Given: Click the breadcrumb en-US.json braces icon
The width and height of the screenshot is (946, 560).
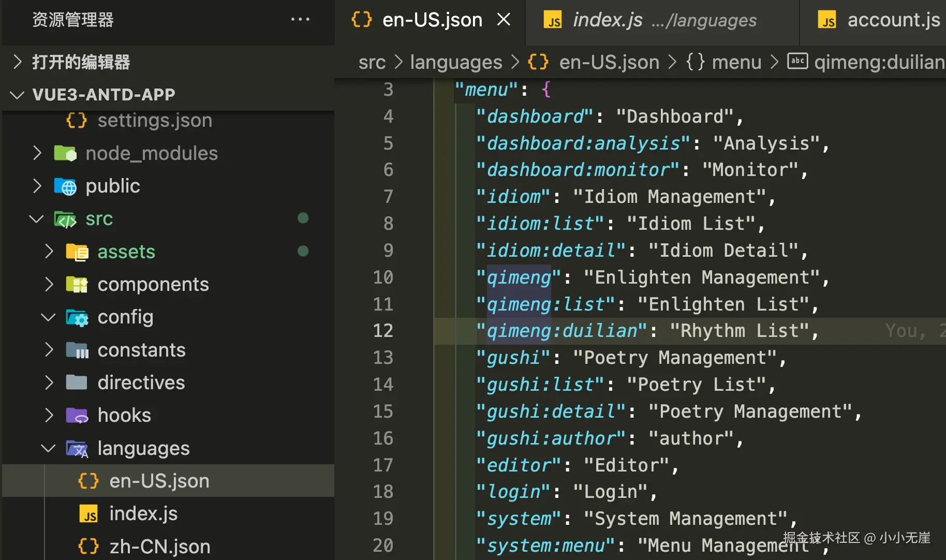Looking at the screenshot, I should click(x=538, y=62).
